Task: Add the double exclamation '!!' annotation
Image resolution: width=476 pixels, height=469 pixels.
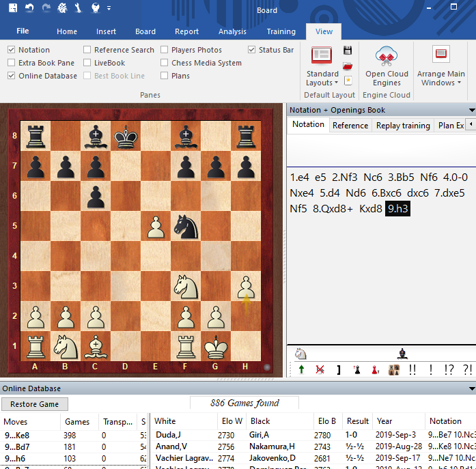Action: 412,369
